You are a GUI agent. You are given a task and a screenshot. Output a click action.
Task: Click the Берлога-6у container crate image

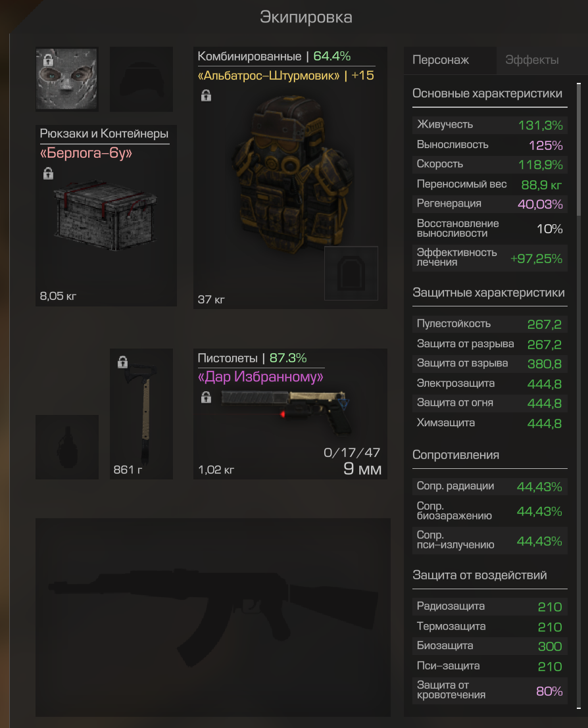pos(106,216)
